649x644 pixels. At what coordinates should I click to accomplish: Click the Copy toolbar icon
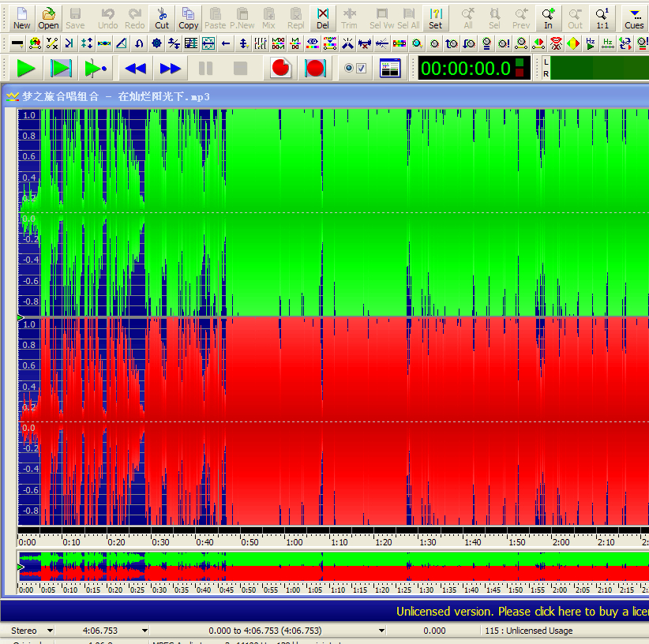point(189,17)
